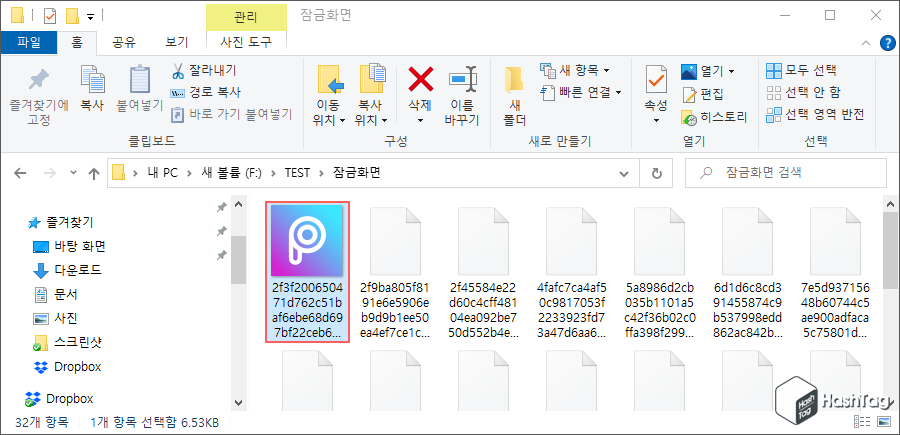900x435 pixels.
Task: Open 문서 in sidebar
Action: [x=56, y=294]
